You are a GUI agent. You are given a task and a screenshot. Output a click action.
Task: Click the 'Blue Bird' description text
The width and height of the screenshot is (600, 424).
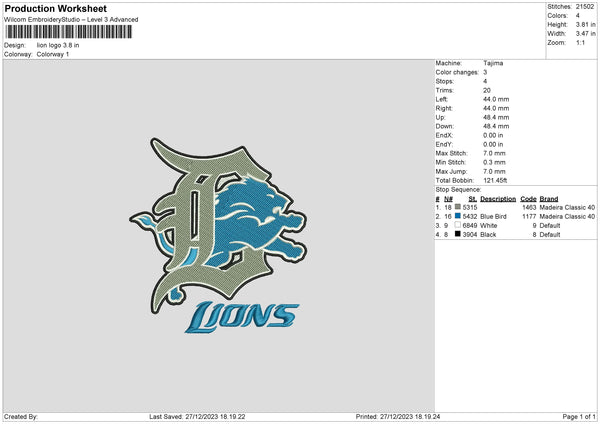pos(493,217)
